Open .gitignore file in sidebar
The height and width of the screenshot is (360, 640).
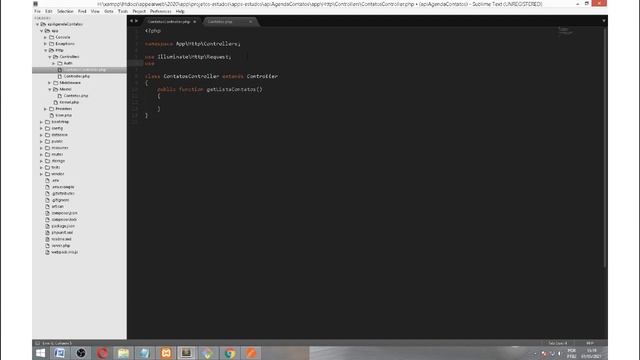point(60,200)
